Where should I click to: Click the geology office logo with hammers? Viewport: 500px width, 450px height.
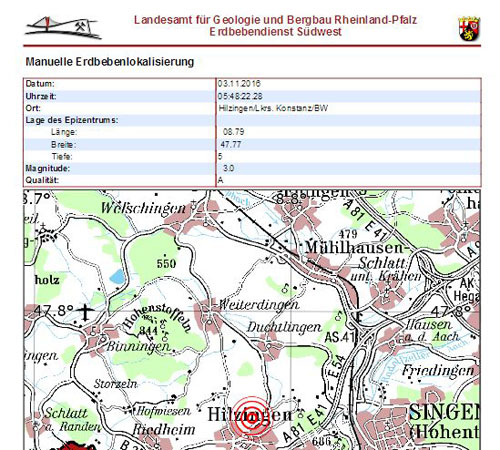[63, 27]
